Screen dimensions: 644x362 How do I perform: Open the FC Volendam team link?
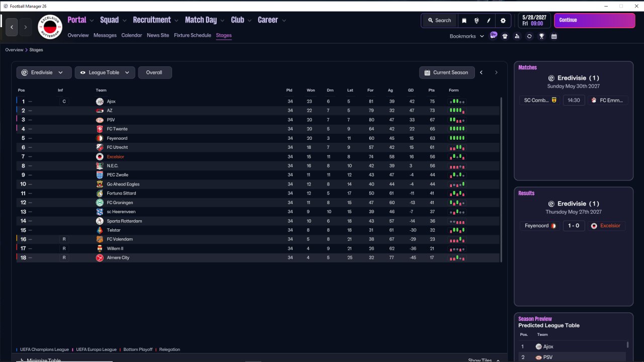[120, 239]
